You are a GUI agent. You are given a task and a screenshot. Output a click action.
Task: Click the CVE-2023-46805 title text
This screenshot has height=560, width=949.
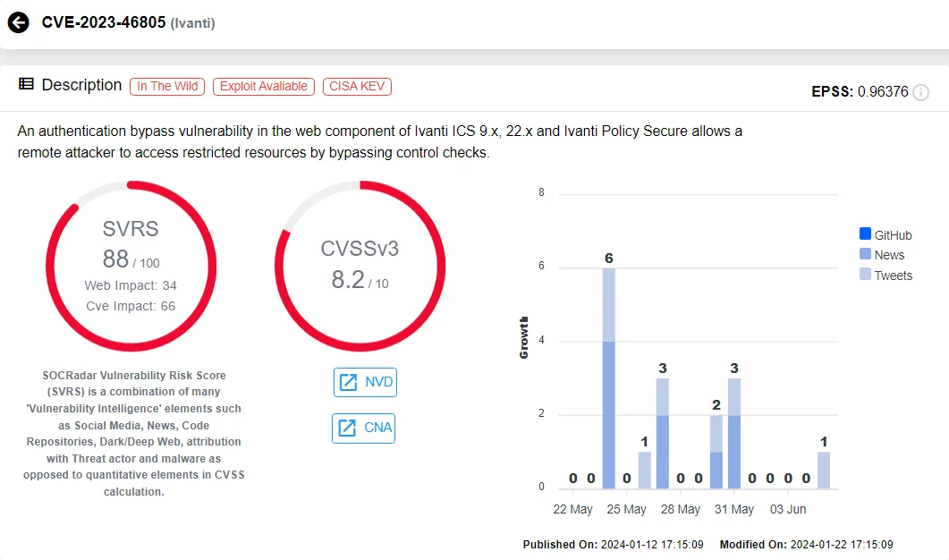pyautogui.click(x=104, y=22)
